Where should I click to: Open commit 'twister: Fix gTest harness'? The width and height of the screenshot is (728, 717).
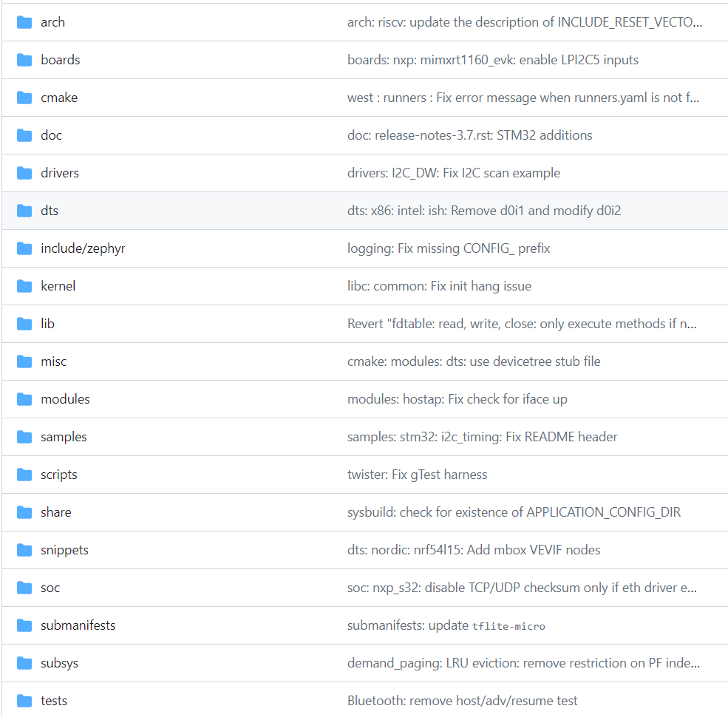[417, 475]
